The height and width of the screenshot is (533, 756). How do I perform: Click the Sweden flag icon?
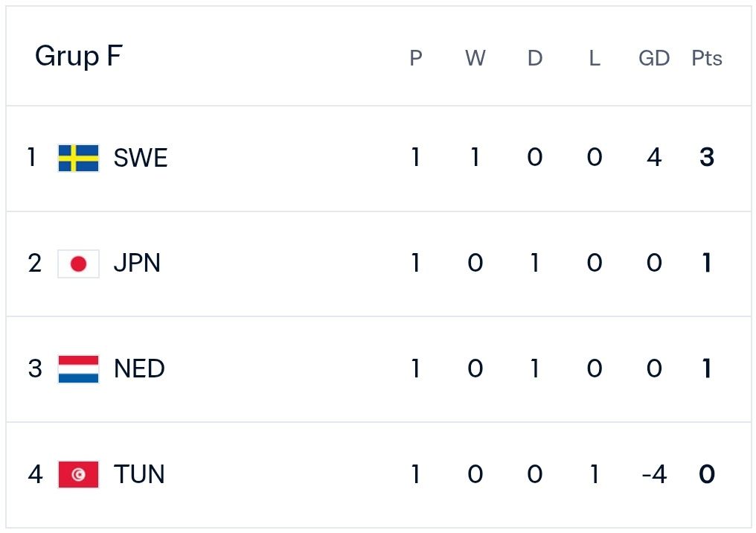click(x=78, y=158)
